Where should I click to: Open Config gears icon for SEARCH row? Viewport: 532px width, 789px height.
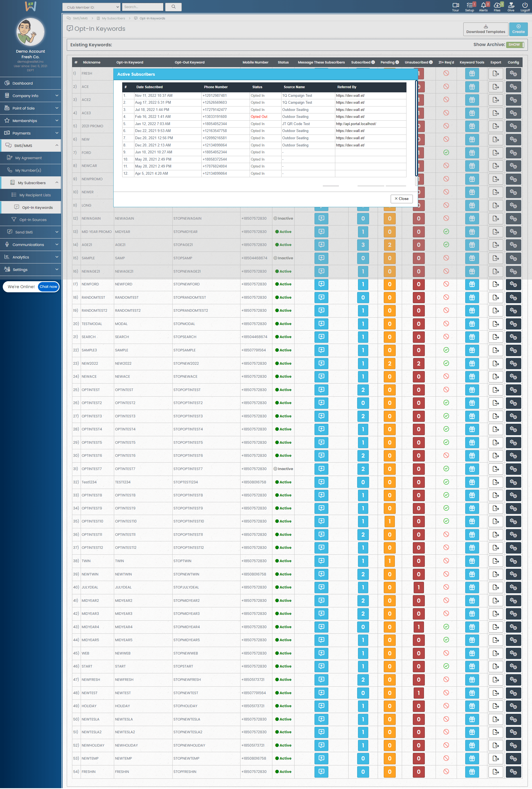click(x=513, y=337)
